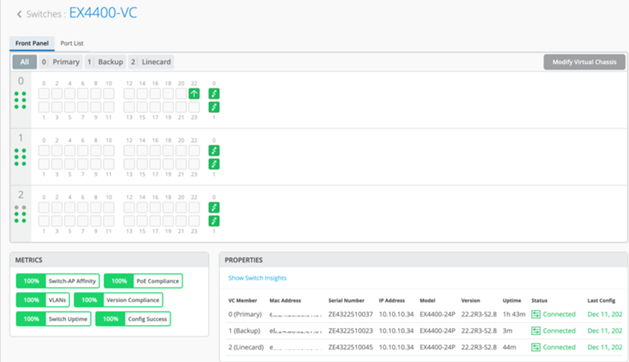Select port 12 on switch 1

129,150
